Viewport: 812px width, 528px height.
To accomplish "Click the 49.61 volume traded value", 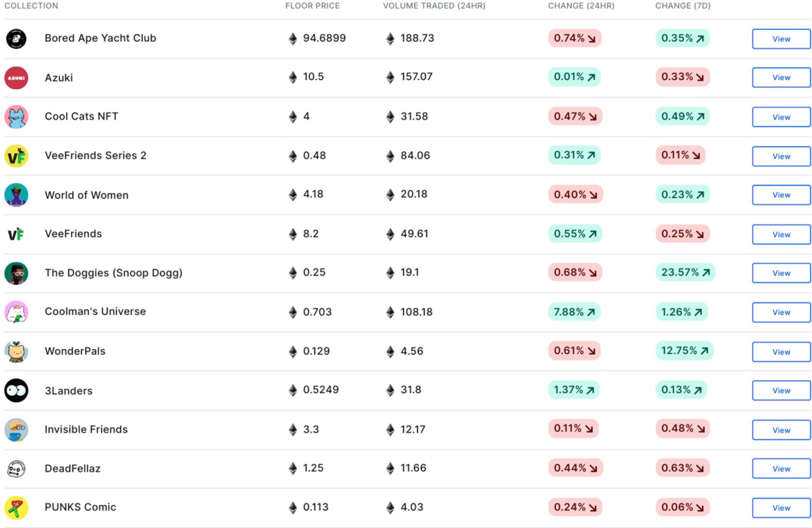I will [x=414, y=234].
